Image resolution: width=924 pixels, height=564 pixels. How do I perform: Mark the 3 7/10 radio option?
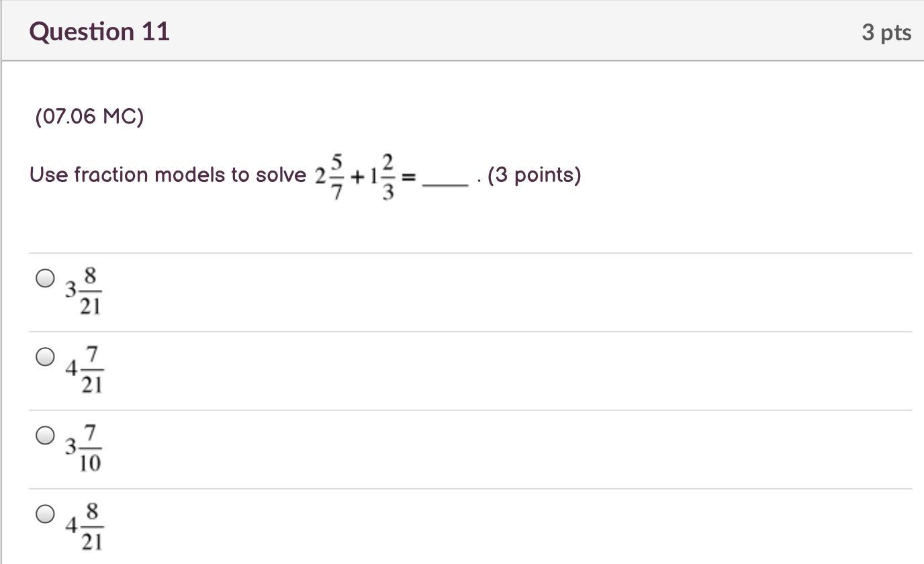coord(45,436)
